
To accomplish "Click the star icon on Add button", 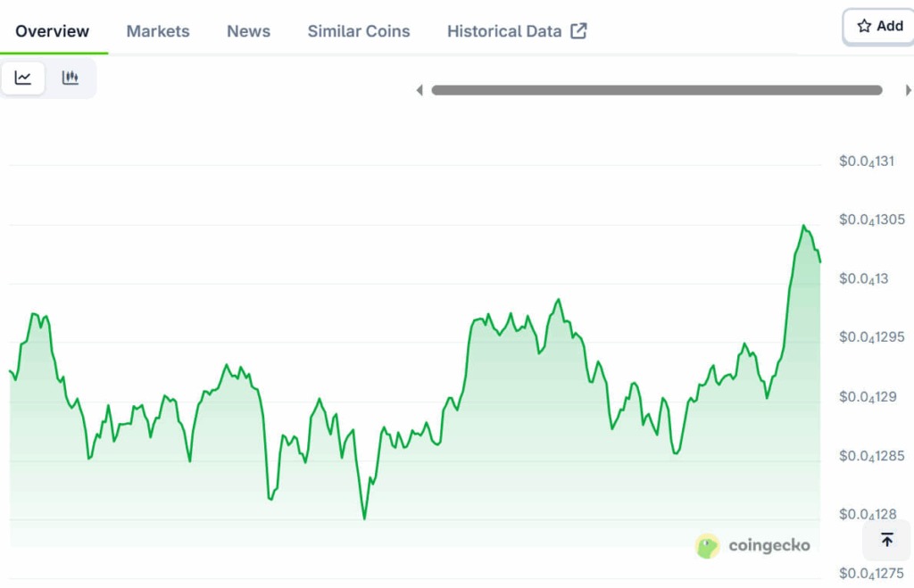I will (x=863, y=27).
